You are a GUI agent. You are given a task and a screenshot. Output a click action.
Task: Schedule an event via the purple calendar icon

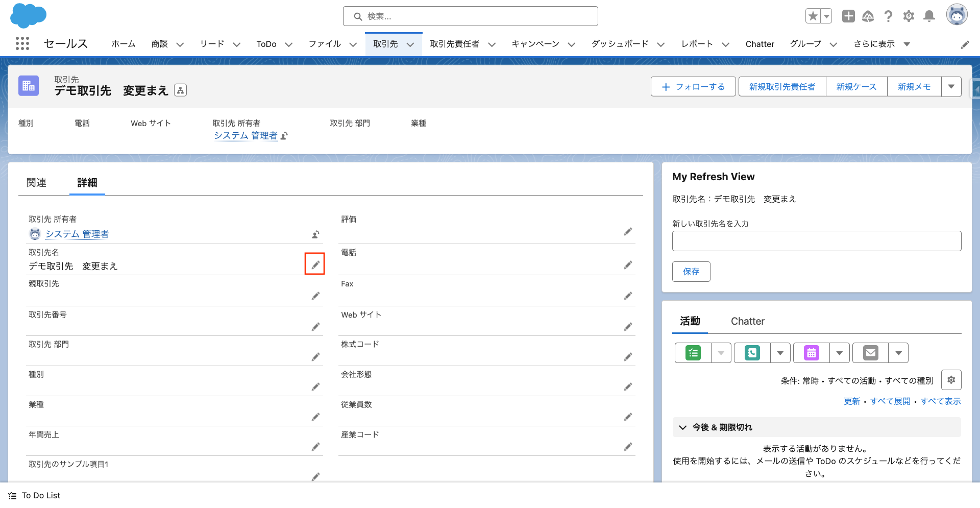click(811, 353)
